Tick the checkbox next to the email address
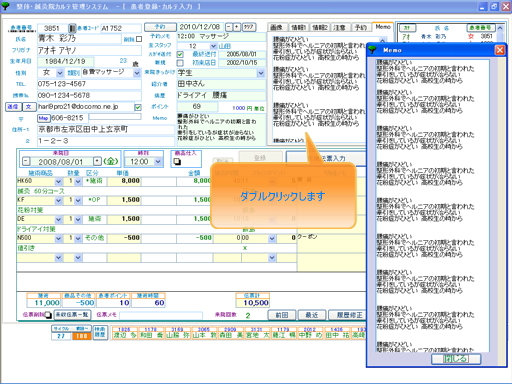 (x=138, y=107)
